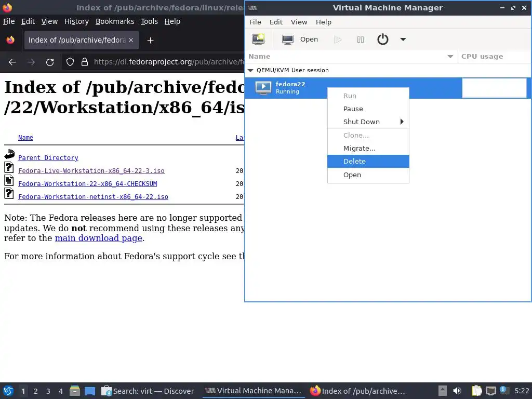The width and height of the screenshot is (532, 399).
Task: Open a new Firefox tab
Action: click(x=150, y=41)
